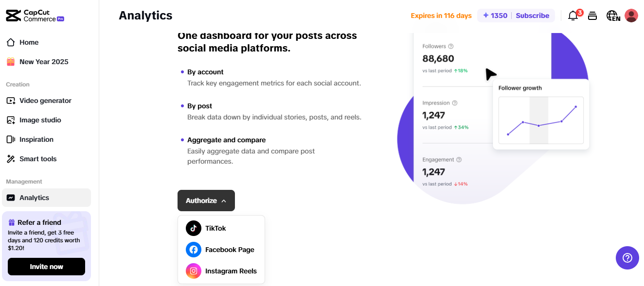This screenshot has height=286, width=644.
Task: Click the Follower growth chart
Action: click(541, 120)
